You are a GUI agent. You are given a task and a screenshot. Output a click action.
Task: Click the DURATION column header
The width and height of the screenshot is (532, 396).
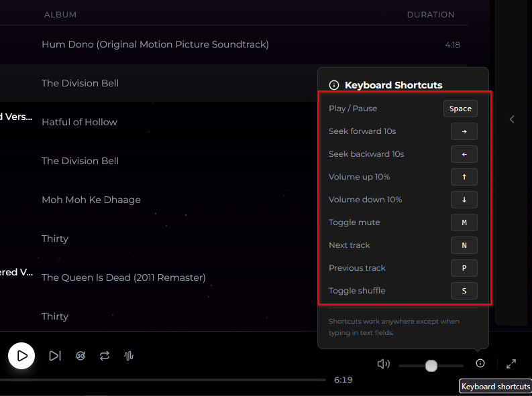coord(431,15)
